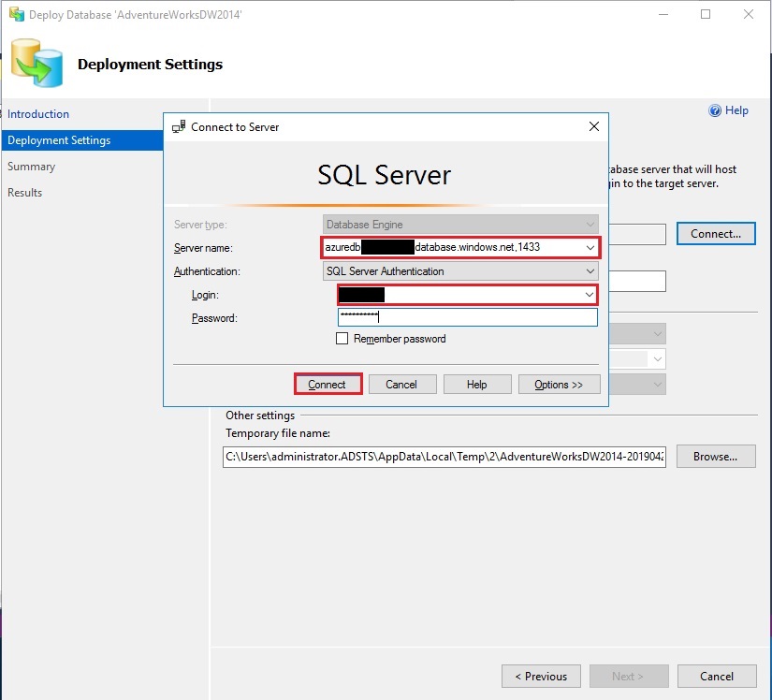Expand the Authentication dropdown
The height and width of the screenshot is (700, 772).
click(590, 271)
